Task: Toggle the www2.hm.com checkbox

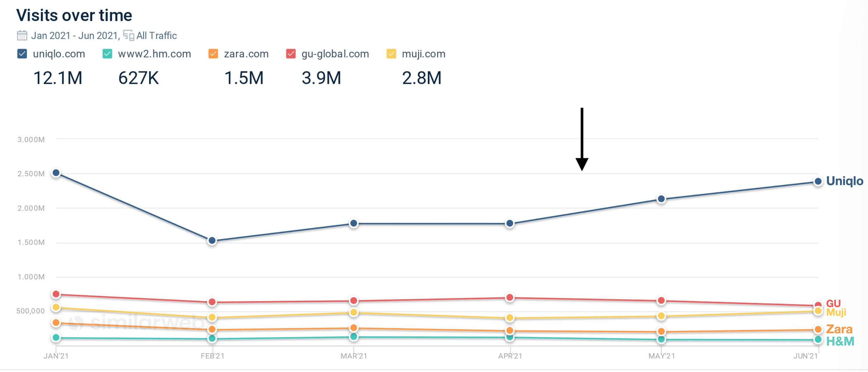Action: [107, 54]
